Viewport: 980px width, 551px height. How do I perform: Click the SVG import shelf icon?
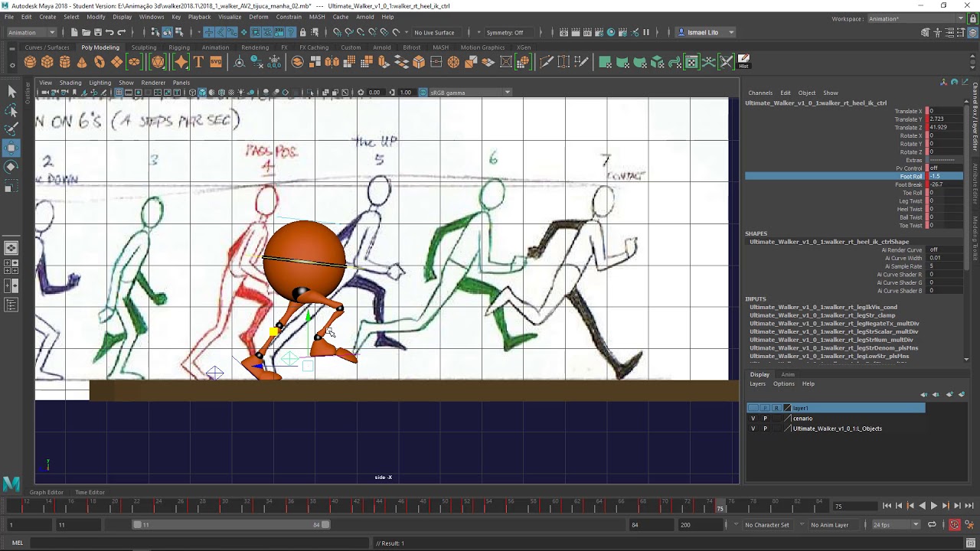click(x=216, y=62)
